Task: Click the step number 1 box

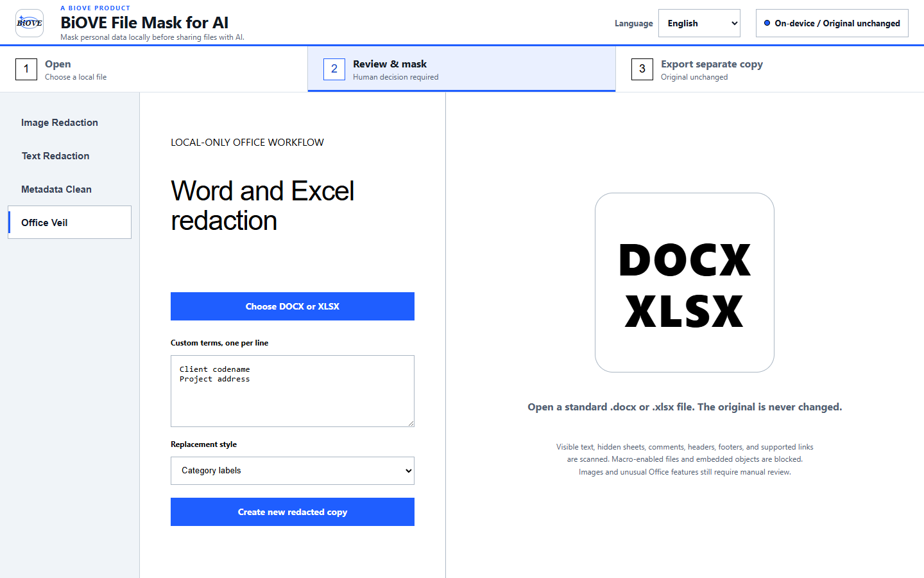Action: coord(26,69)
